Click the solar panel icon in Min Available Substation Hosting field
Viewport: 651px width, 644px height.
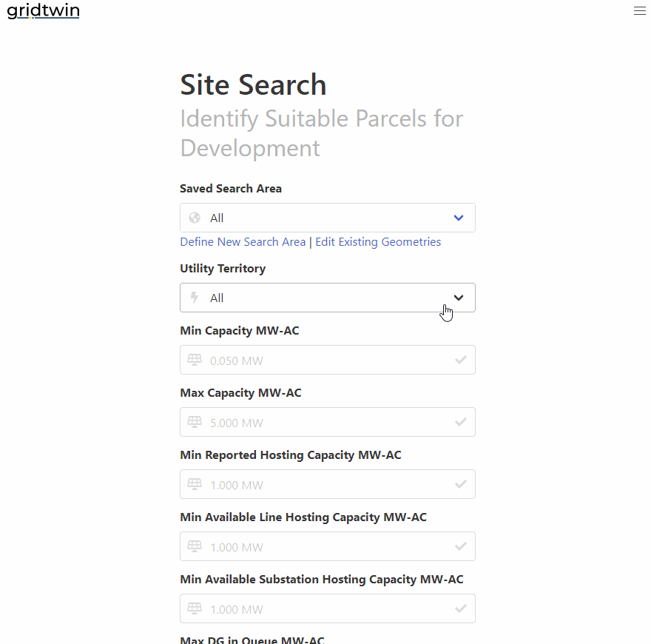click(194, 608)
